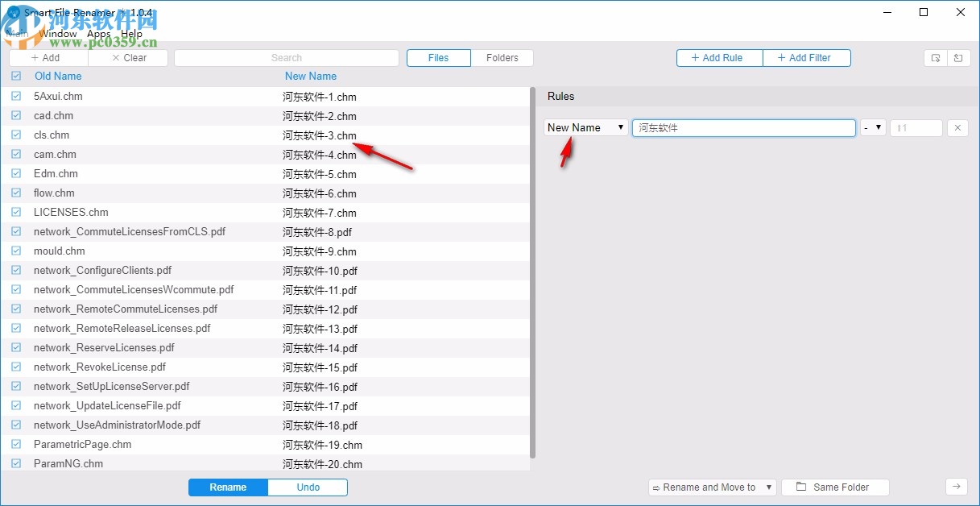The image size is (980, 506).
Task: Clear the file list
Action: click(128, 57)
